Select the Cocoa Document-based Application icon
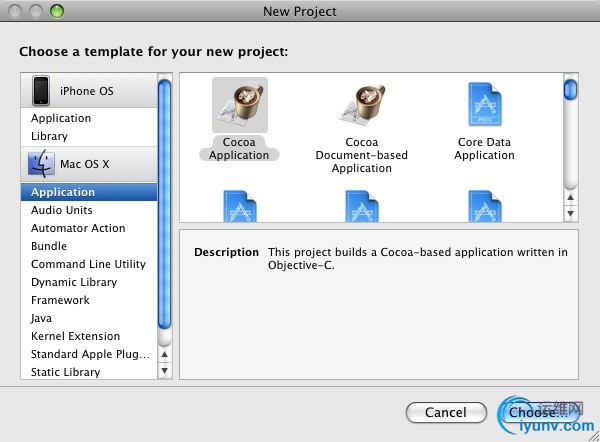The image size is (600, 442). tap(362, 105)
